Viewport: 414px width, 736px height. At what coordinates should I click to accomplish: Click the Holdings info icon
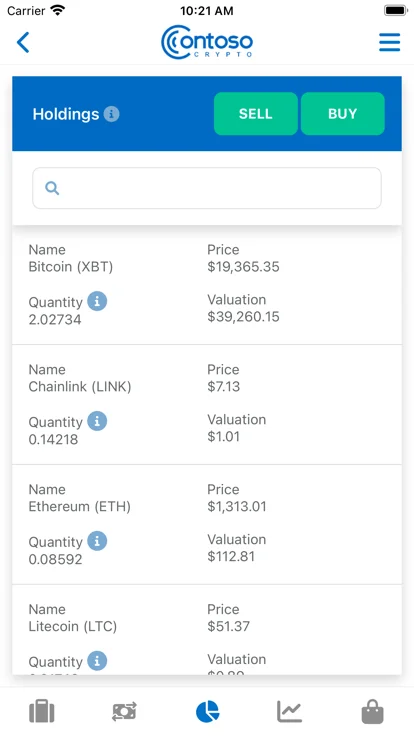pyautogui.click(x=111, y=114)
